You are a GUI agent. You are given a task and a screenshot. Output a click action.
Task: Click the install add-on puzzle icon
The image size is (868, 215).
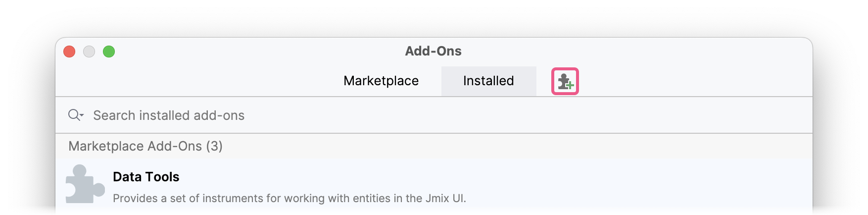565,81
